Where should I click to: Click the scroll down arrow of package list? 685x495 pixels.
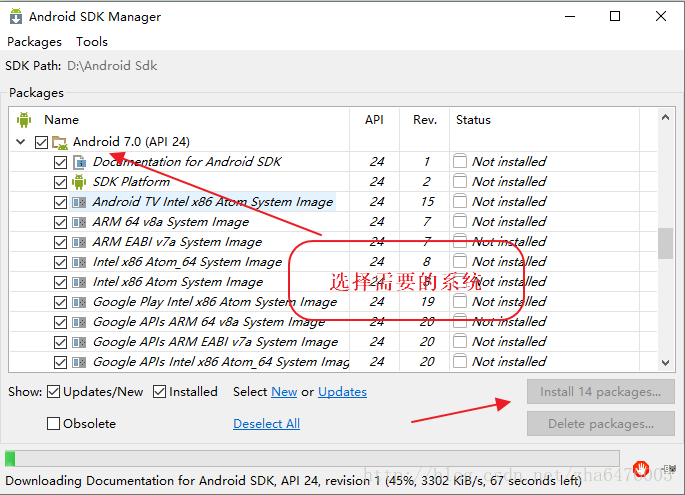coord(665,363)
